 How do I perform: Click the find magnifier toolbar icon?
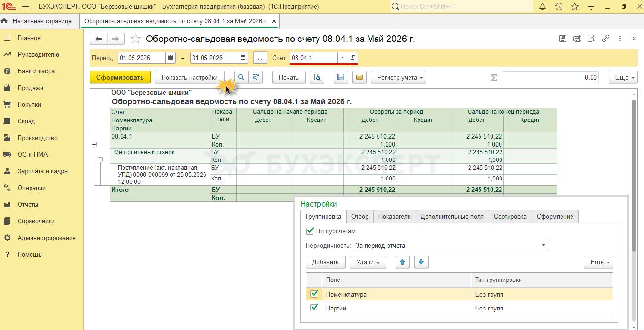click(241, 77)
